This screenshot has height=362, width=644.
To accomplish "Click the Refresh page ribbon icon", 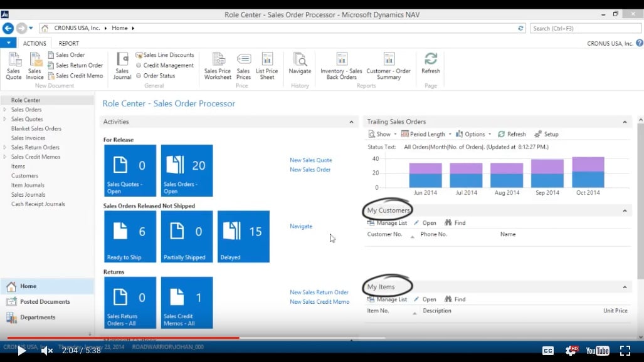I will 431,63.
